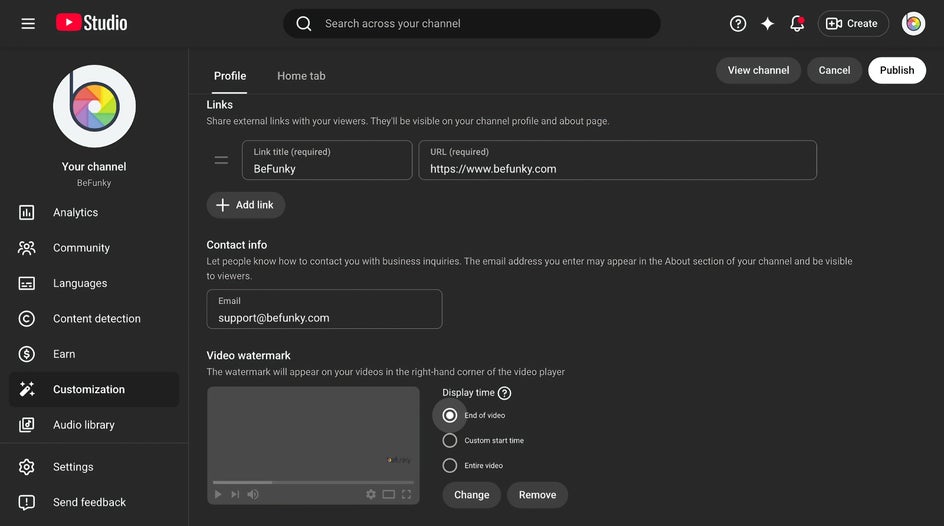Select End of video display time
944x526 pixels.
(x=450, y=415)
